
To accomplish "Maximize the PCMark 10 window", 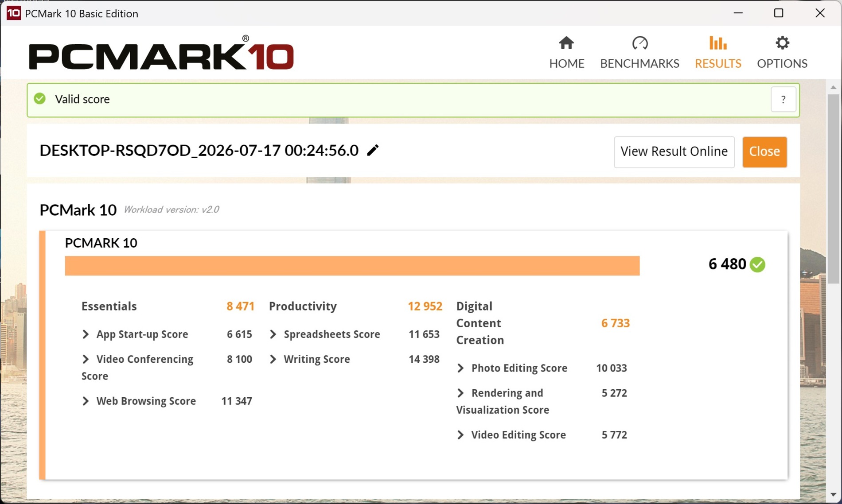I will (x=779, y=13).
